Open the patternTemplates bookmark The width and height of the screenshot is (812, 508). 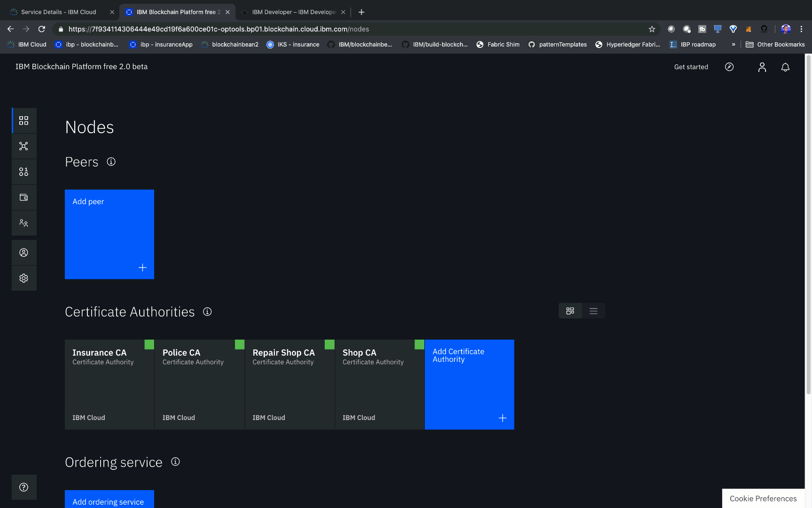pyautogui.click(x=557, y=45)
